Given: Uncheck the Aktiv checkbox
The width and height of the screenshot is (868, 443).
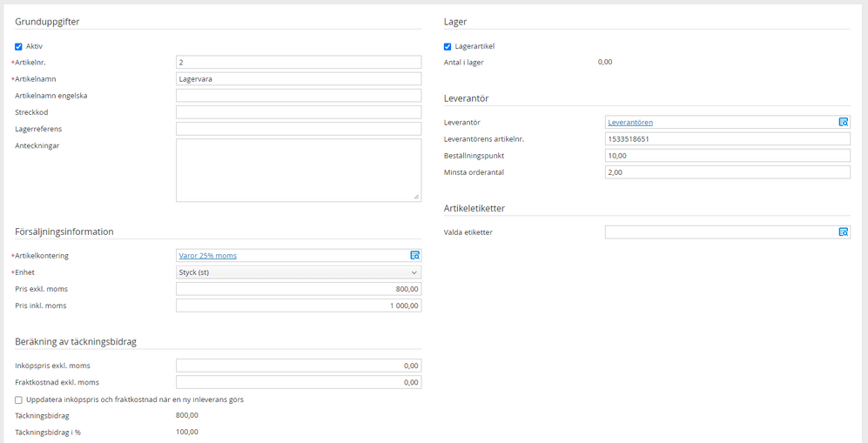Looking at the screenshot, I should click(19, 46).
